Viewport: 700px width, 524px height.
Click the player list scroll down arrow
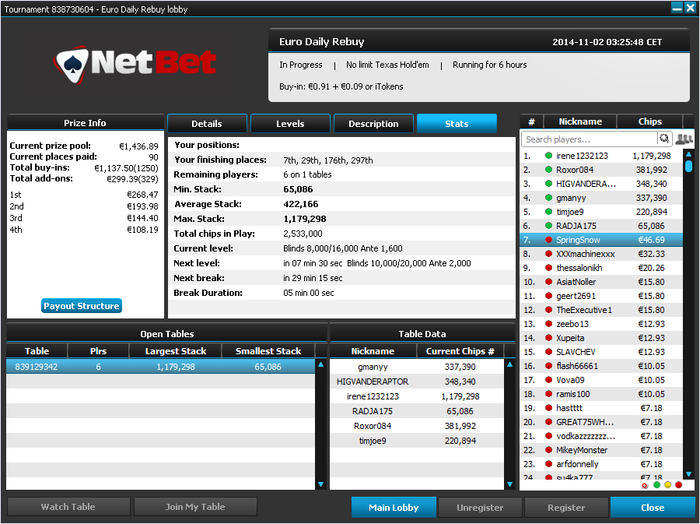click(689, 474)
